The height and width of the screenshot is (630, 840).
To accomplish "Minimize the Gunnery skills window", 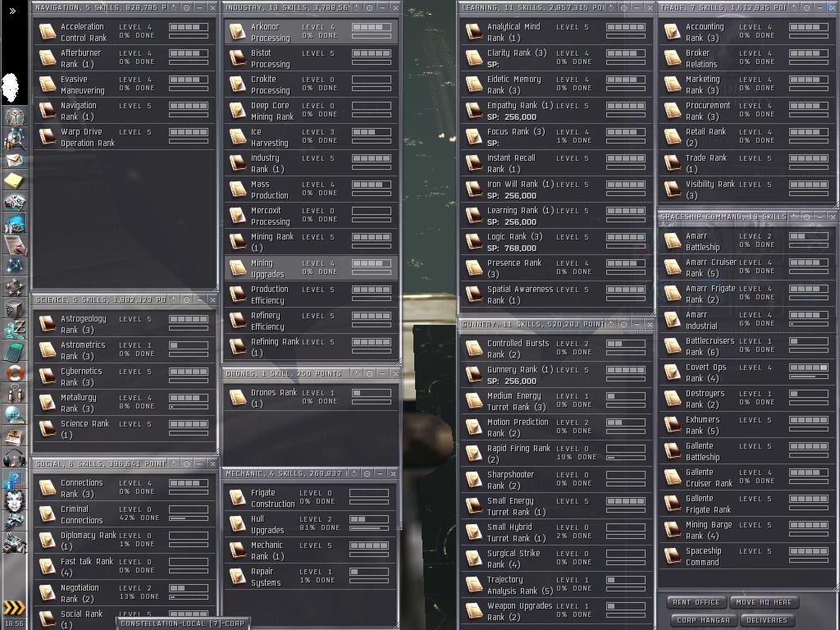I will click(x=637, y=324).
